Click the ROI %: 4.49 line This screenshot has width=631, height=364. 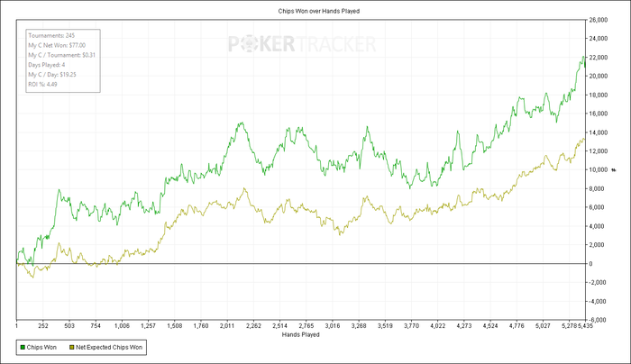point(42,84)
